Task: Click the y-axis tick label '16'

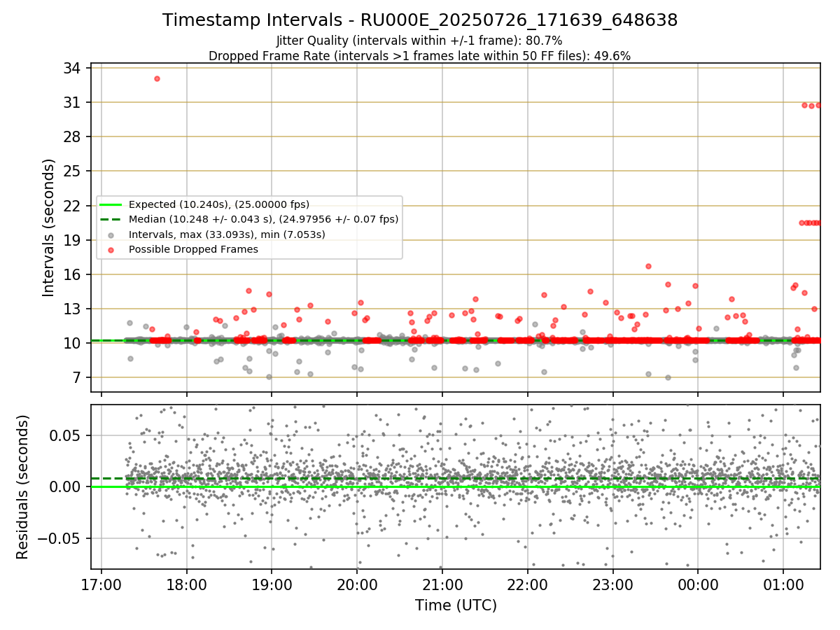Action: [x=73, y=274]
